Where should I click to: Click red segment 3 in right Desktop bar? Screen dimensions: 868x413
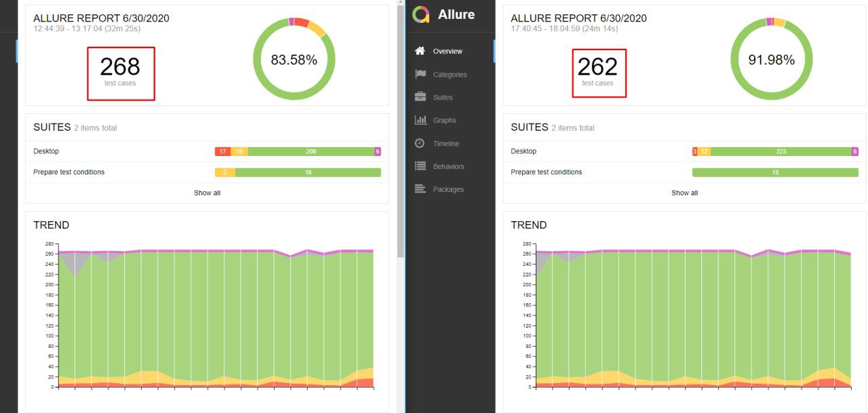[694, 151]
